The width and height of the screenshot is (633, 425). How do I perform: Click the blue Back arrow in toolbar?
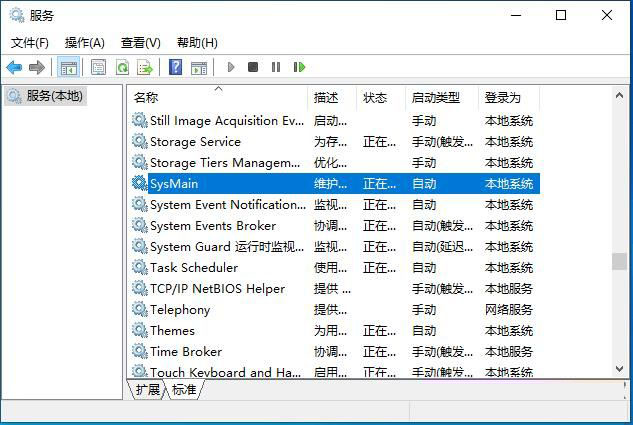14,67
